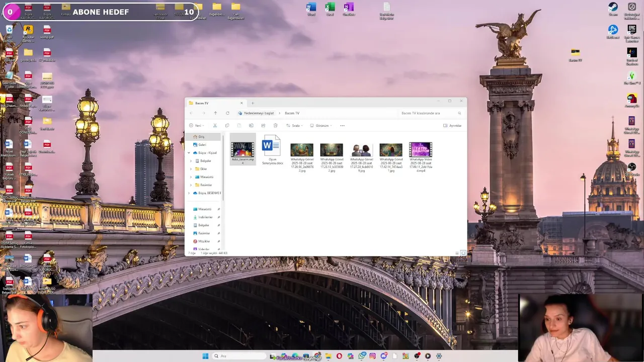Go up one folder level
Image resolution: width=644 pixels, height=362 pixels.
coord(215,113)
